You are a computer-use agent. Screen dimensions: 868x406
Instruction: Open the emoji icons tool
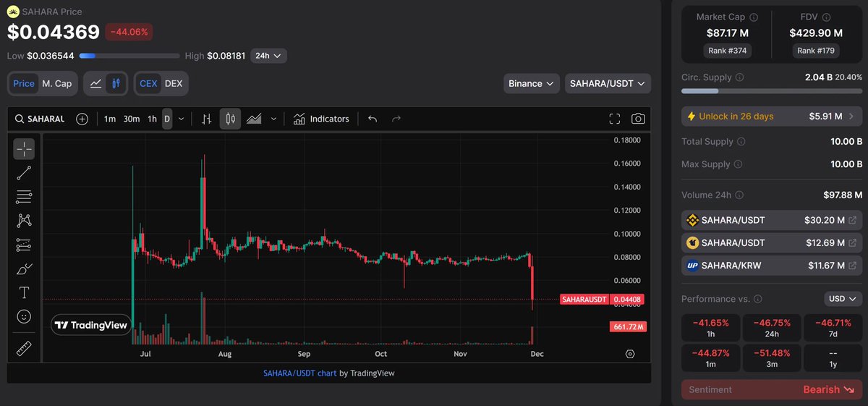pyautogui.click(x=24, y=316)
